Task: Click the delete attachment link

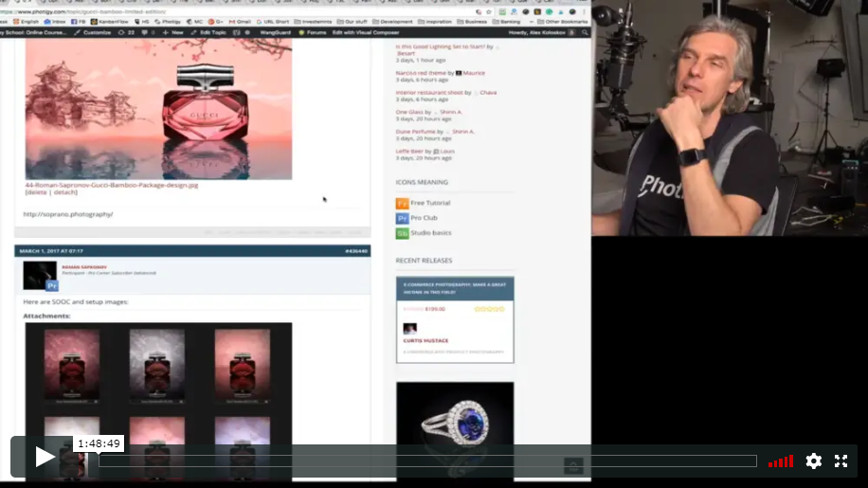Action: click(38, 192)
